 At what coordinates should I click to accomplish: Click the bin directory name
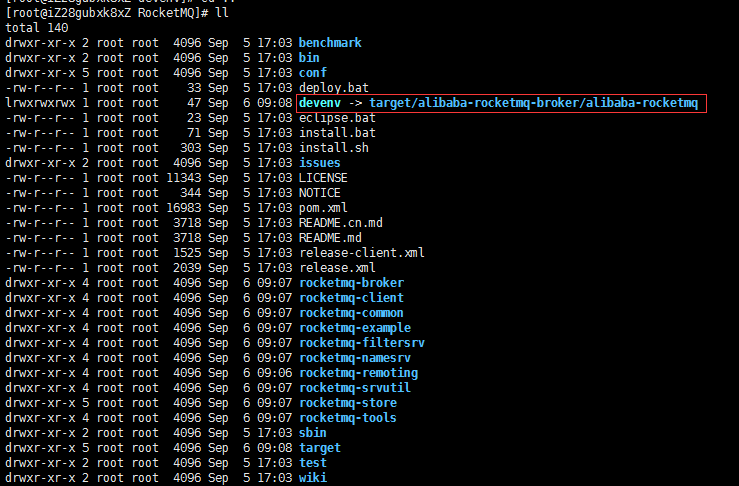[309, 58]
